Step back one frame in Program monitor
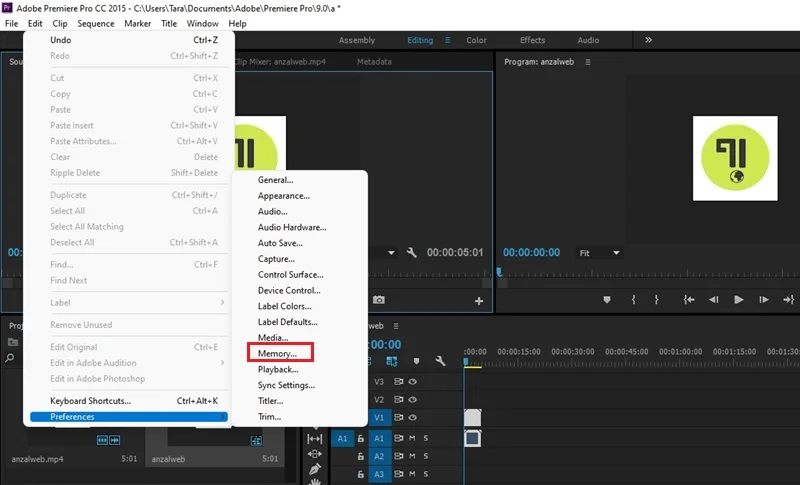The width and height of the screenshot is (800, 485). pos(714,300)
